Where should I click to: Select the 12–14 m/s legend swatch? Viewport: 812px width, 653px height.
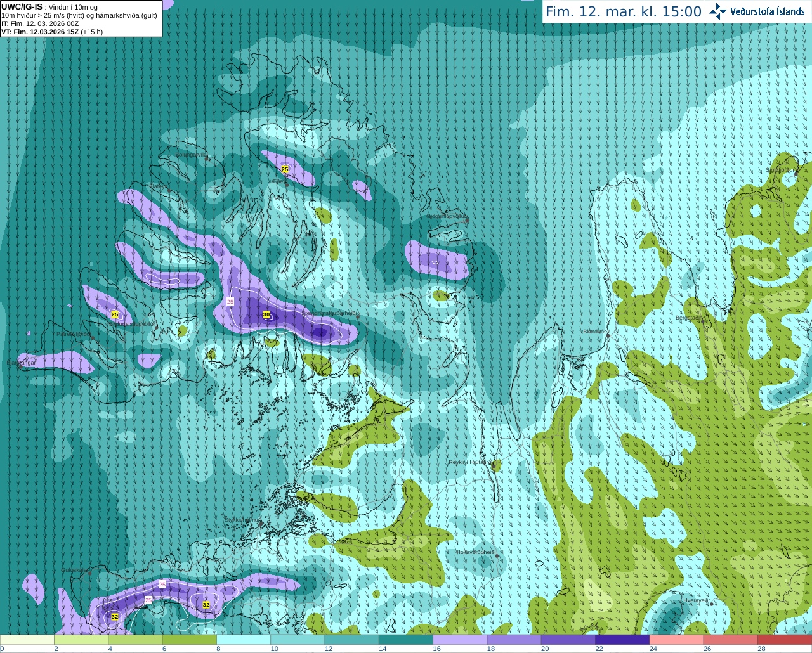tap(352, 640)
